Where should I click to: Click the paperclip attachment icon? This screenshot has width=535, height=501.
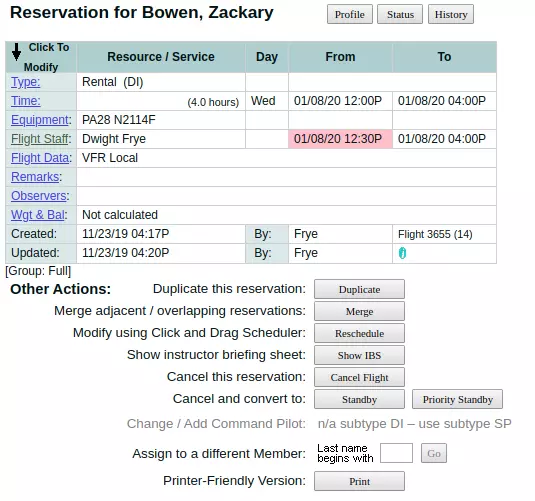(x=402, y=253)
